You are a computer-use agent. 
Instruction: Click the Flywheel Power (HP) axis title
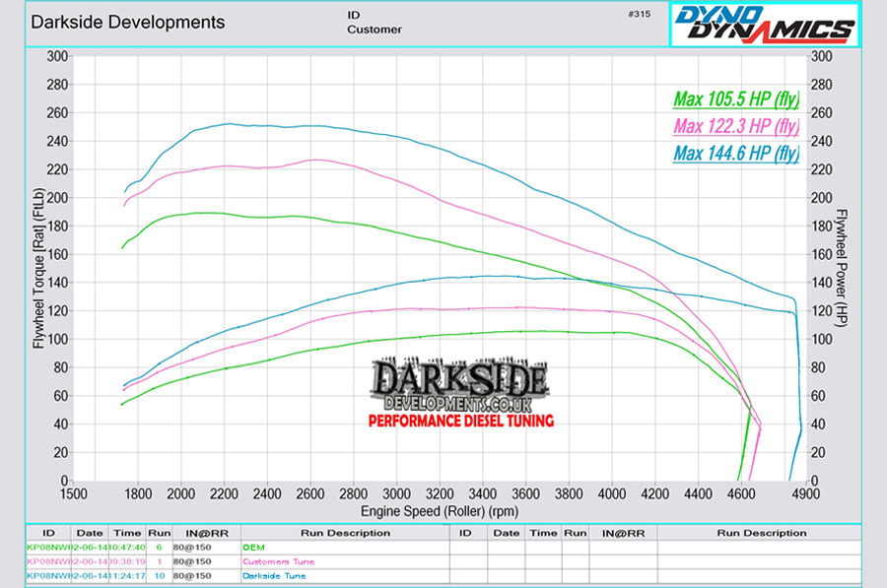[x=842, y=268]
